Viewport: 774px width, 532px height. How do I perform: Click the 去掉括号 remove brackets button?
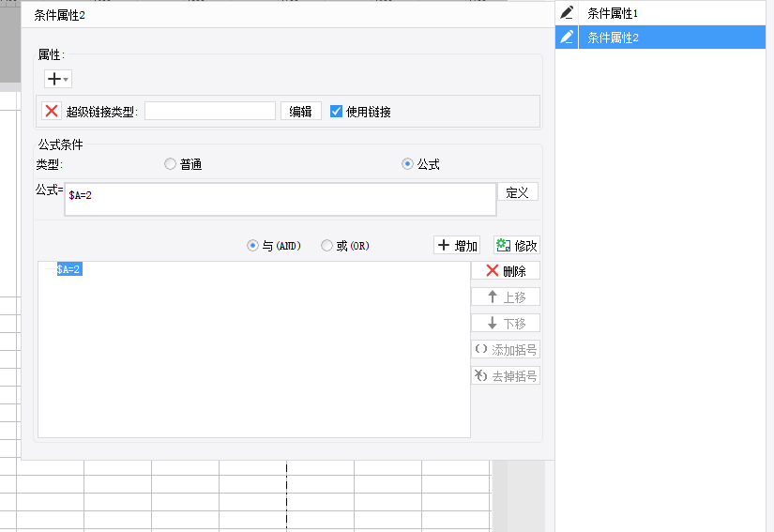[x=505, y=375]
